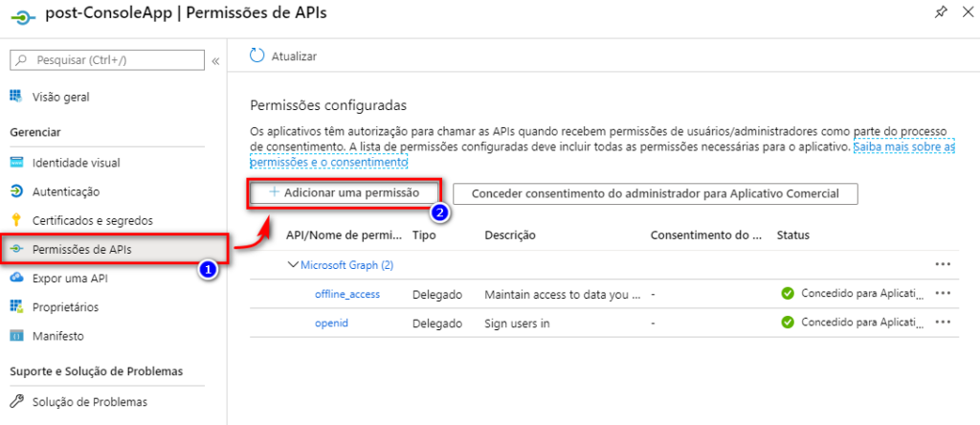This screenshot has width=980, height=425.
Task: Click the Manifesto sidebar icon
Action: click(16, 336)
